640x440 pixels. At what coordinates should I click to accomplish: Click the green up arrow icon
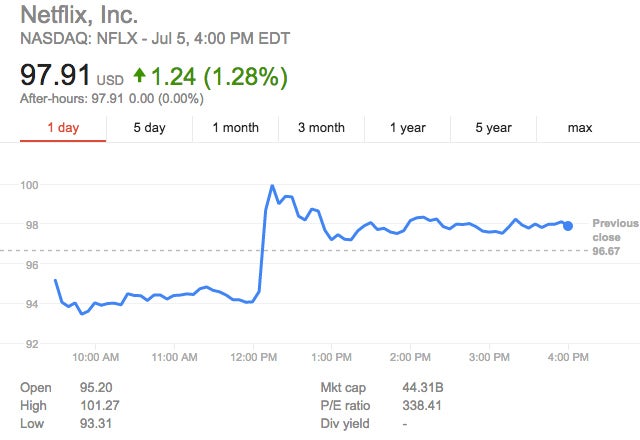click(x=139, y=74)
